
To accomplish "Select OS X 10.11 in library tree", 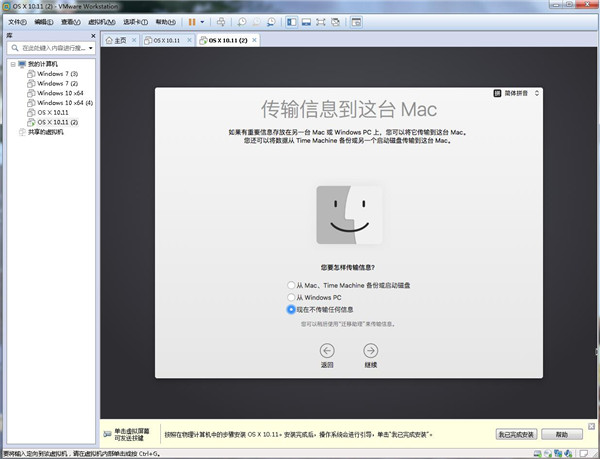I will click(x=53, y=112).
